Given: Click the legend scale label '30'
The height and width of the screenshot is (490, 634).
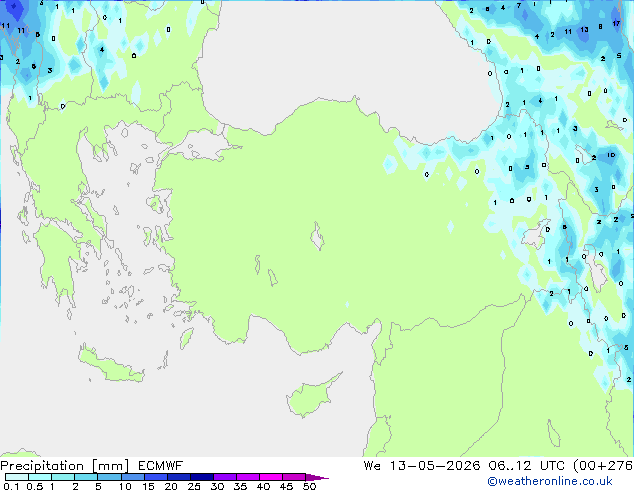Looking at the screenshot, I should (217, 486).
